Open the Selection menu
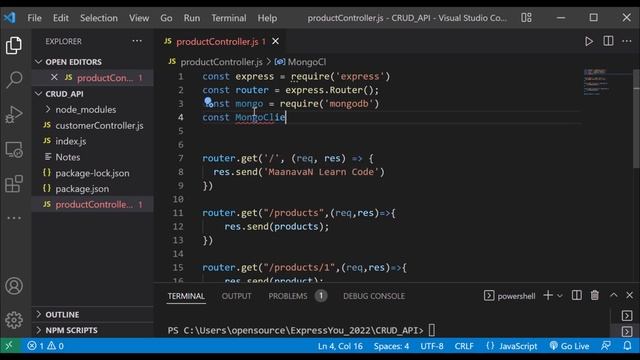 (99, 18)
